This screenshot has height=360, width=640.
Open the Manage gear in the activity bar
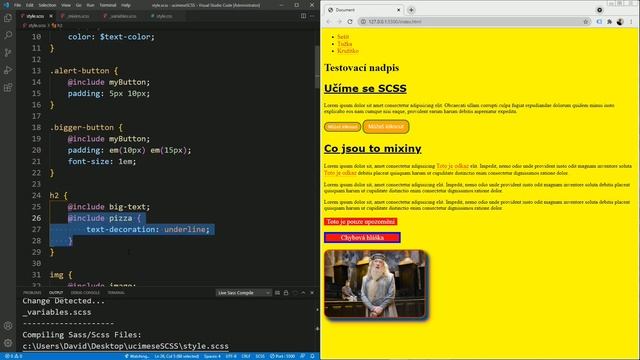click(x=8, y=343)
